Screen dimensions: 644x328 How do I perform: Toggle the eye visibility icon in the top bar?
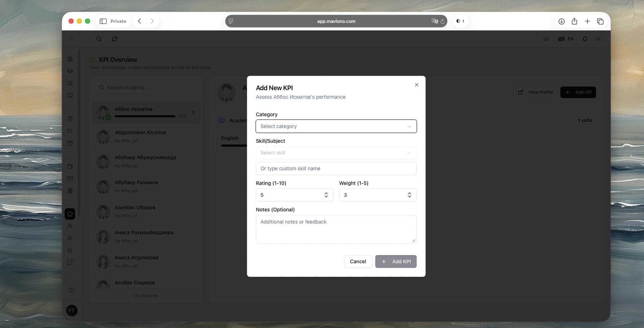(546, 39)
